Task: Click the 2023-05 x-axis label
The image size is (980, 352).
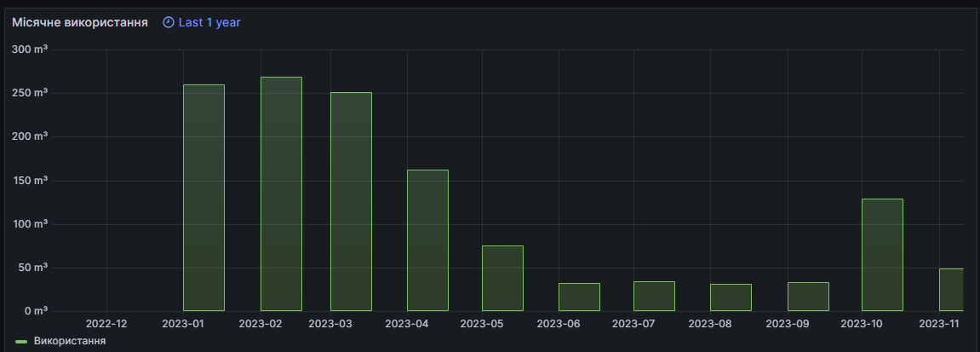Action: 482,324
